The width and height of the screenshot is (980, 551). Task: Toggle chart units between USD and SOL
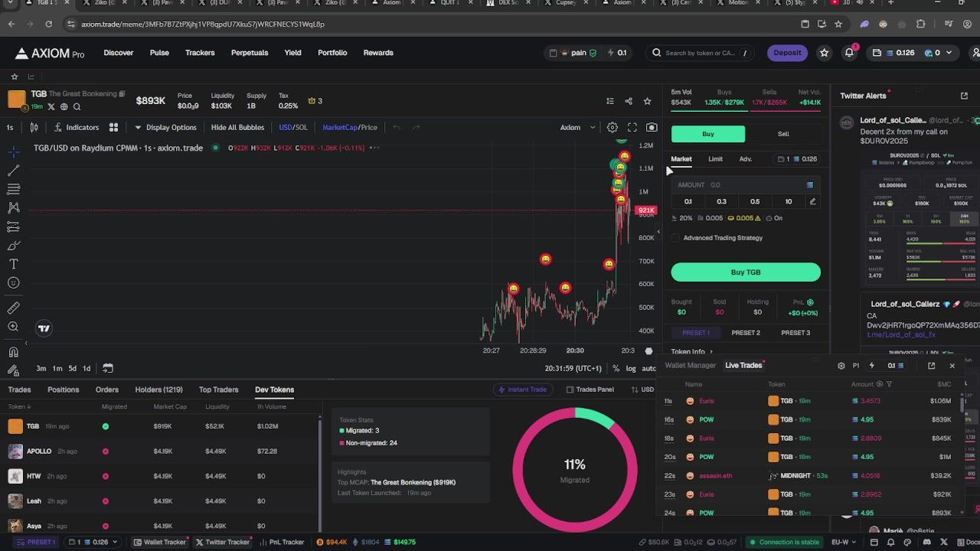pos(293,128)
